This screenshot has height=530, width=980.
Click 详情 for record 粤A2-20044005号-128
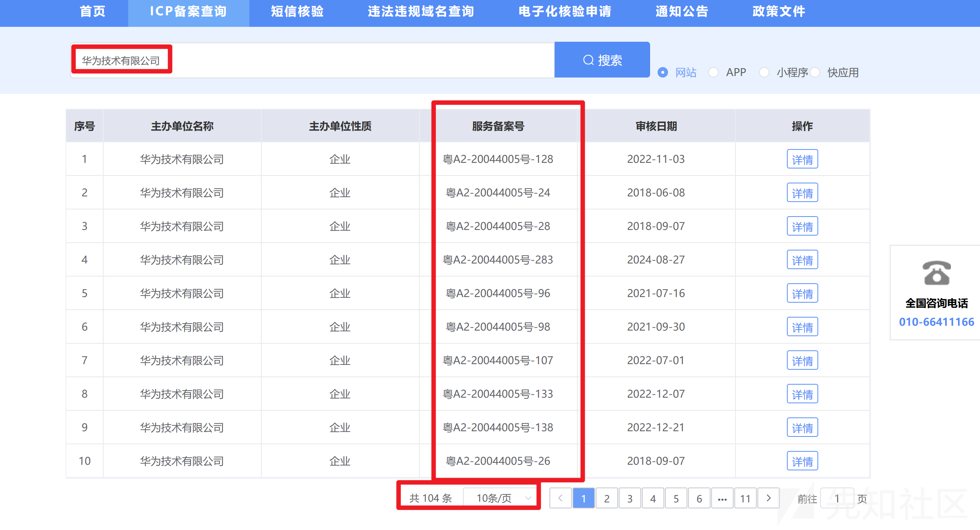point(802,159)
